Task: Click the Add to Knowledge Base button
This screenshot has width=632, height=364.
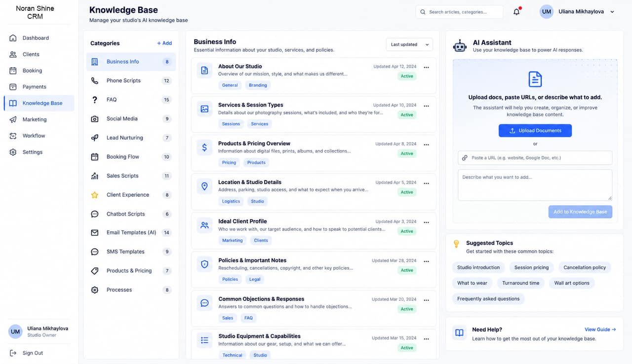Action: tap(580, 212)
